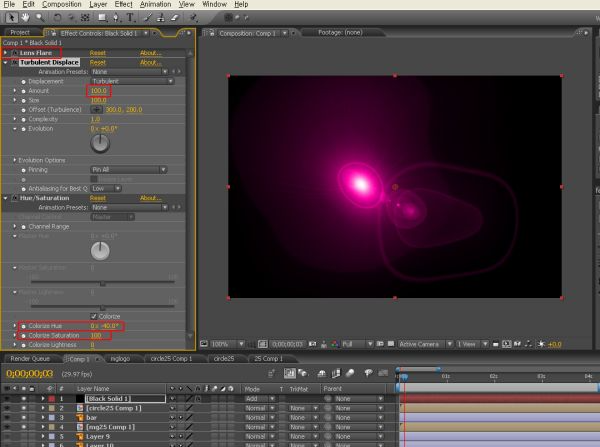
Task: Click the Brainstorm icon in timeline
Action: [x=368, y=373]
